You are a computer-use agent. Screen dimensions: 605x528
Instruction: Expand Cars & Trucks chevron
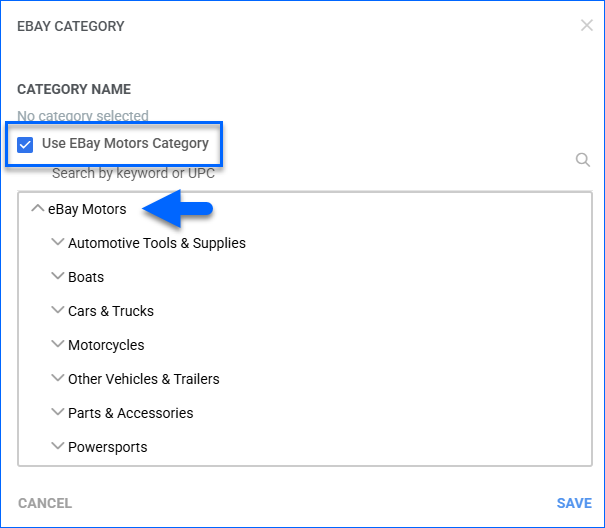tap(57, 310)
